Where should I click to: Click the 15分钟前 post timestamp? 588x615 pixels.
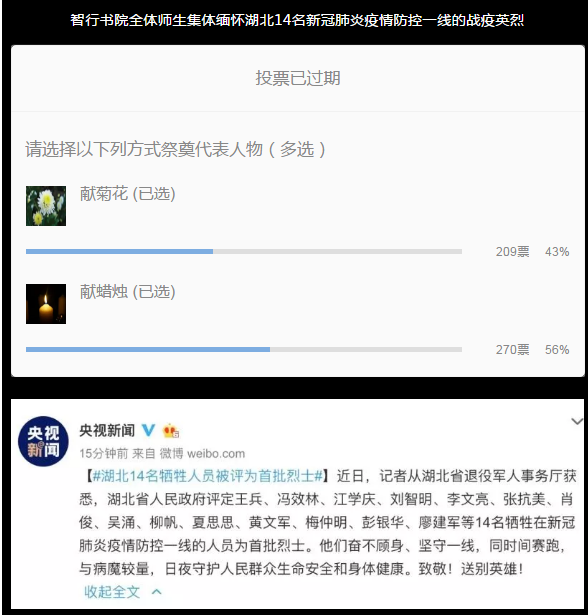coord(104,453)
